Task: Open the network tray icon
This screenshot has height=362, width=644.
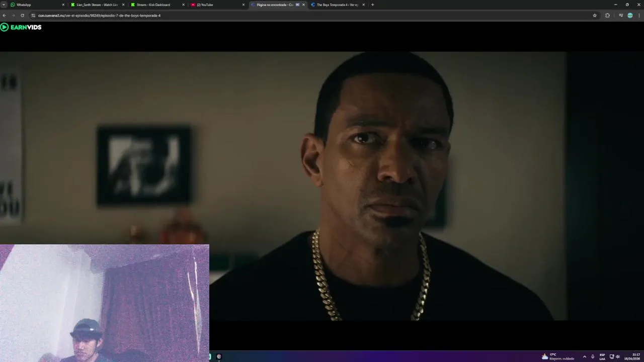Action: click(612, 356)
